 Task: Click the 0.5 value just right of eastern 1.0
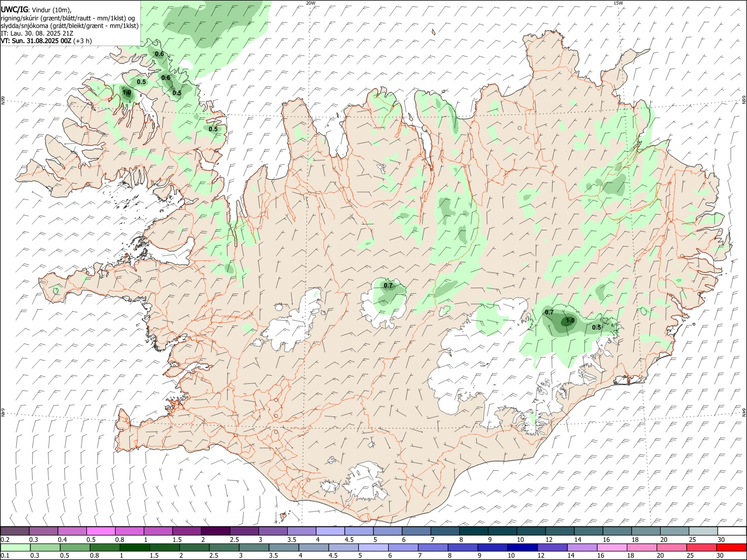[596, 328]
